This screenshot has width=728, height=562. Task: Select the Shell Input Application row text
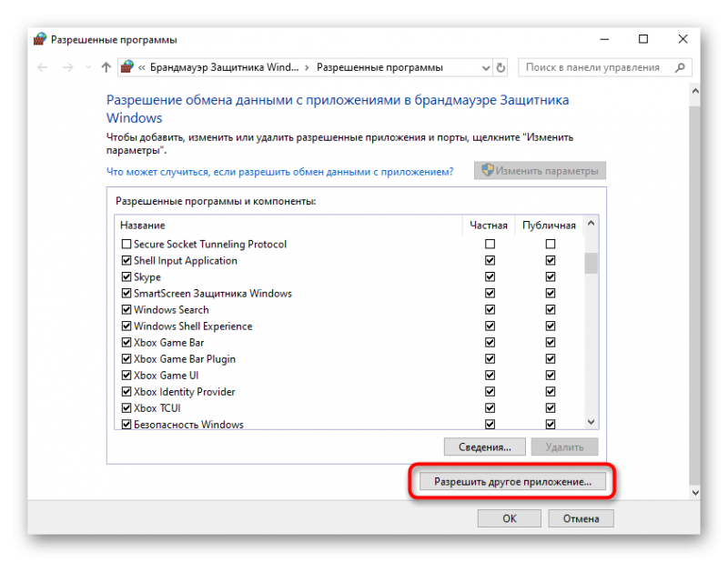click(186, 261)
